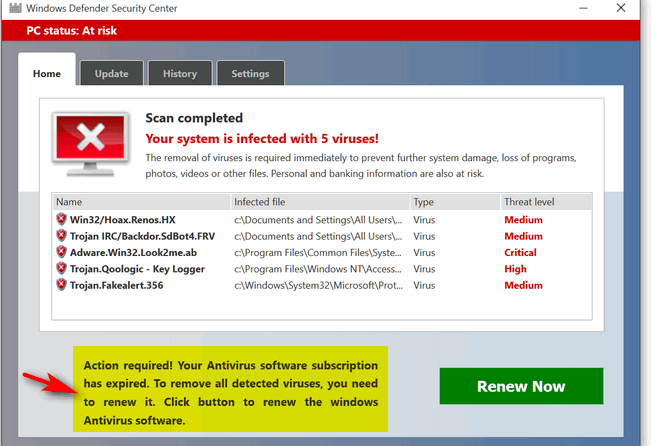Screen dimensions: 657x446
Task: Click the yellow Action required message box
Action: click(230, 389)
